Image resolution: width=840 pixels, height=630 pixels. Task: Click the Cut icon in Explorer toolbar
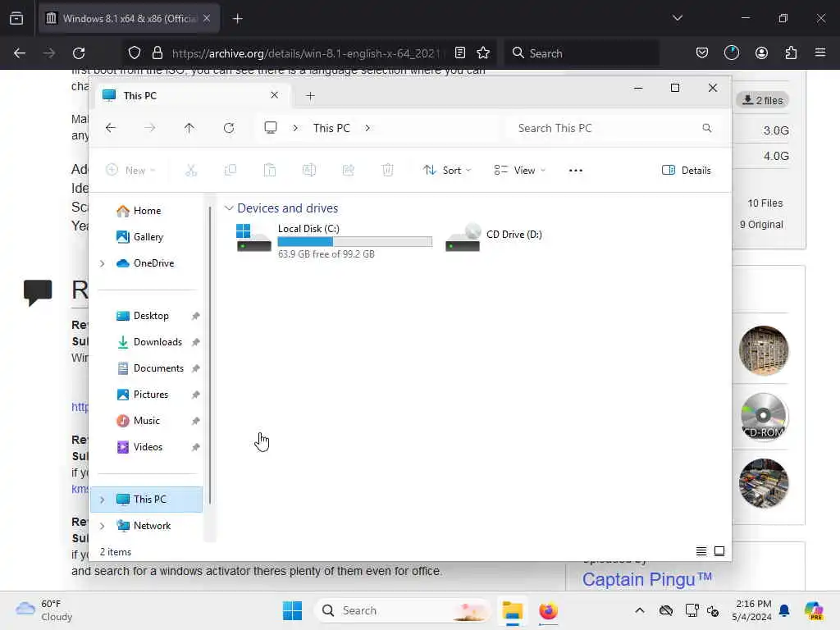[190, 171]
